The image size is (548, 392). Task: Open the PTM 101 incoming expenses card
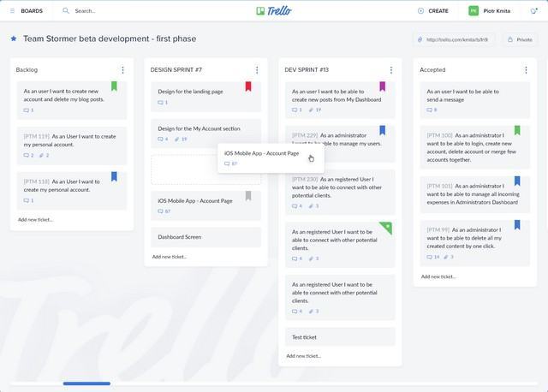point(475,194)
